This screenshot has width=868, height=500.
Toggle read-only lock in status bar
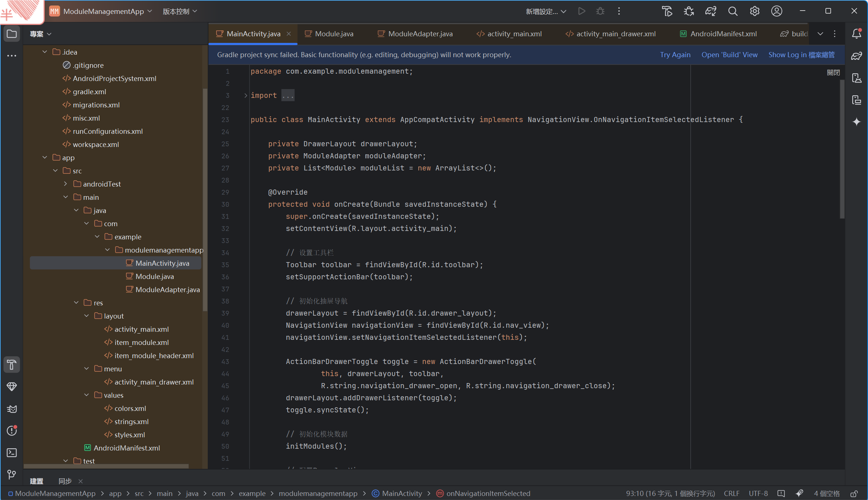coord(854,493)
